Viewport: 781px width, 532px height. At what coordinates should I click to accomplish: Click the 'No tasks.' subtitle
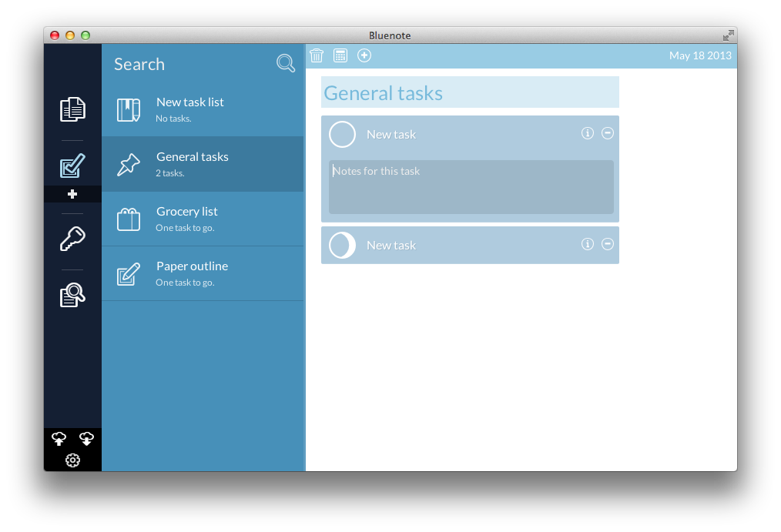click(x=173, y=119)
